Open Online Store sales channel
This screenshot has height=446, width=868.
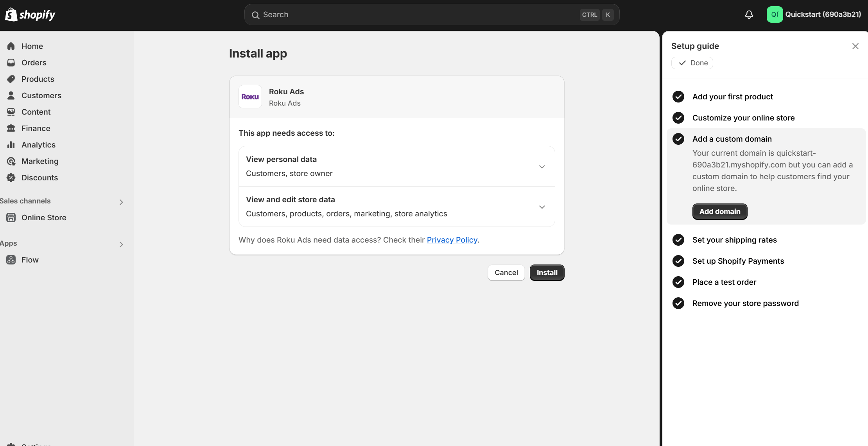(x=44, y=218)
